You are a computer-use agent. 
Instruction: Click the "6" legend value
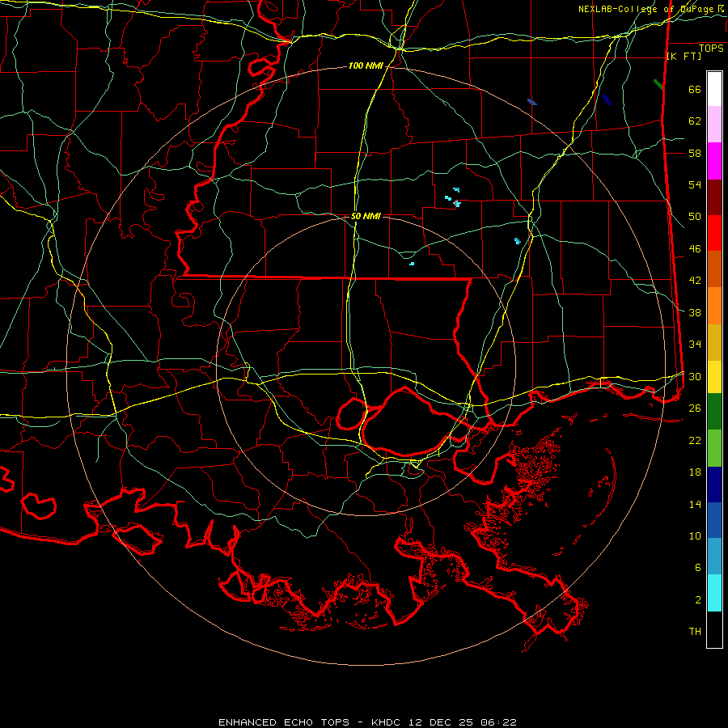pos(698,568)
